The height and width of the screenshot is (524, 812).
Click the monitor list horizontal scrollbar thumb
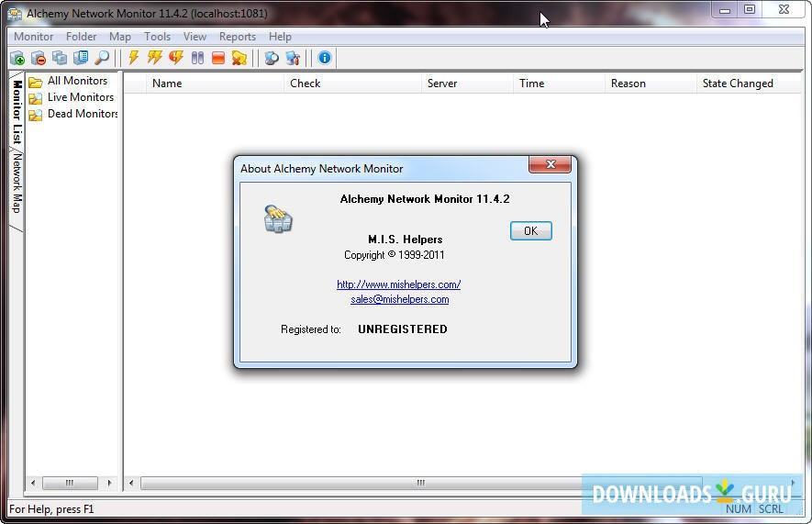[421, 483]
